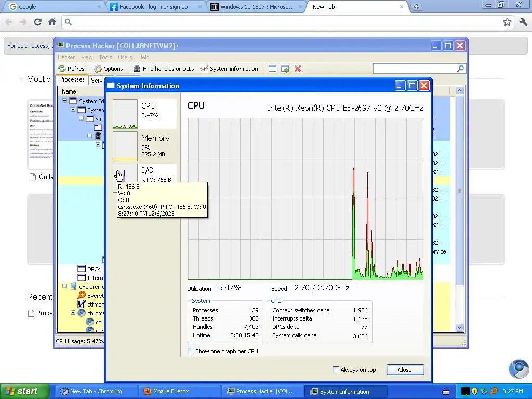The image size is (532, 399).
Task: Collapse the chrome process tree node
Action: pyautogui.click(x=73, y=313)
